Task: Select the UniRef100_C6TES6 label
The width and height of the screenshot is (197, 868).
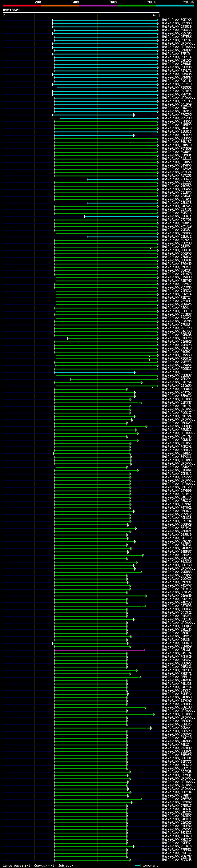Action: click(x=177, y=37)
